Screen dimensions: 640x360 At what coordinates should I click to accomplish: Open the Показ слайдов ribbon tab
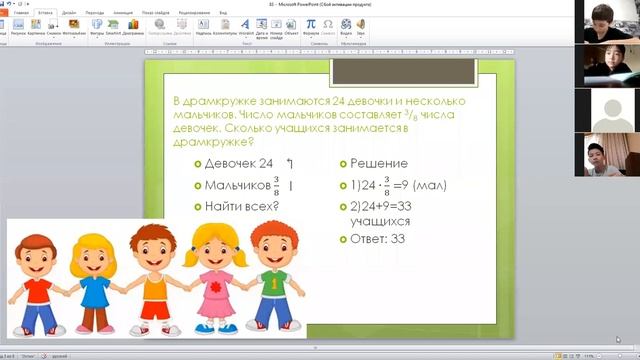coord(156,13)
